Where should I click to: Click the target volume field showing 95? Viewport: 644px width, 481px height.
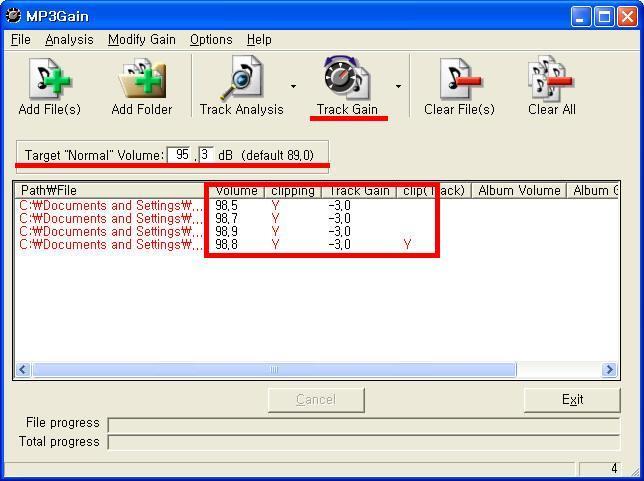(x=180, y=155)
